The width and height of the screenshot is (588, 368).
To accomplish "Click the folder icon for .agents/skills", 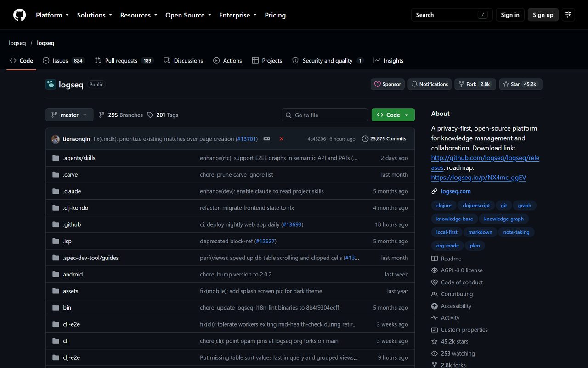I will [56, 158].
